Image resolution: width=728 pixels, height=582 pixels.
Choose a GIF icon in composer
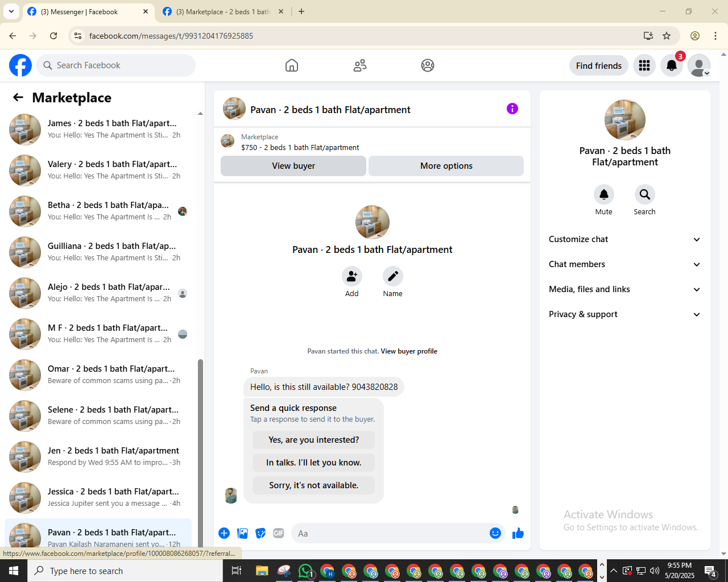(x=279, y=533)
